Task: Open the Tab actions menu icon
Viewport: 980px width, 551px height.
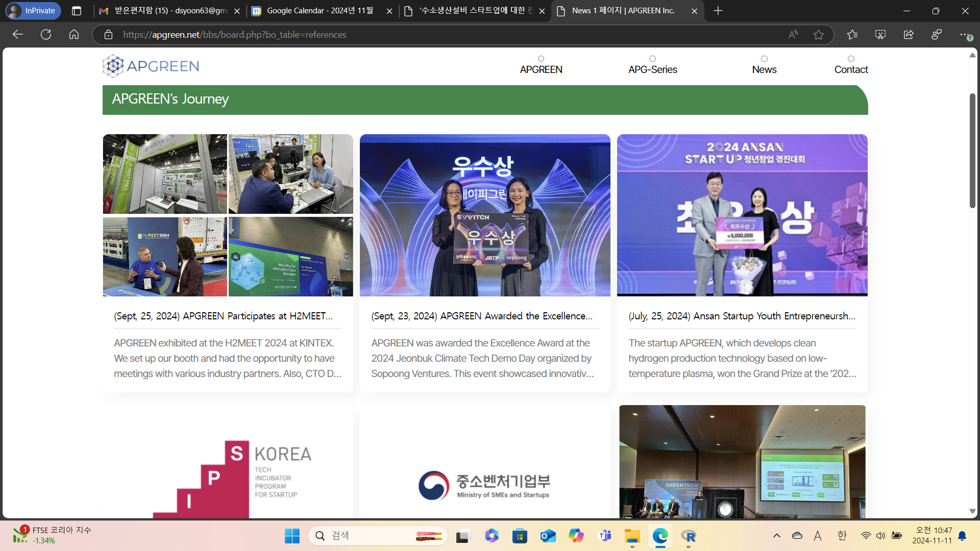Action: pyautogui.click(x=77, y=11)
